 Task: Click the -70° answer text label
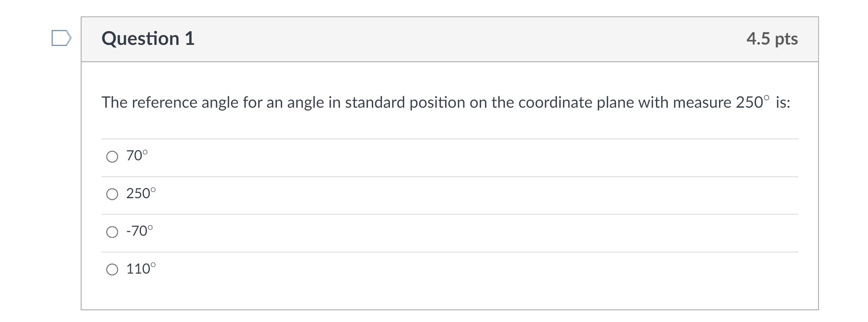(x=139, y=230)
